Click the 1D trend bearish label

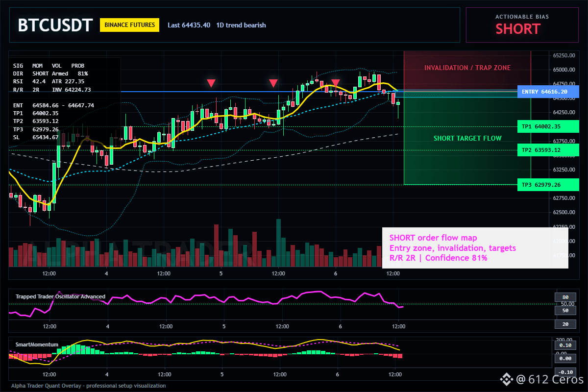[x=241, y=25]
